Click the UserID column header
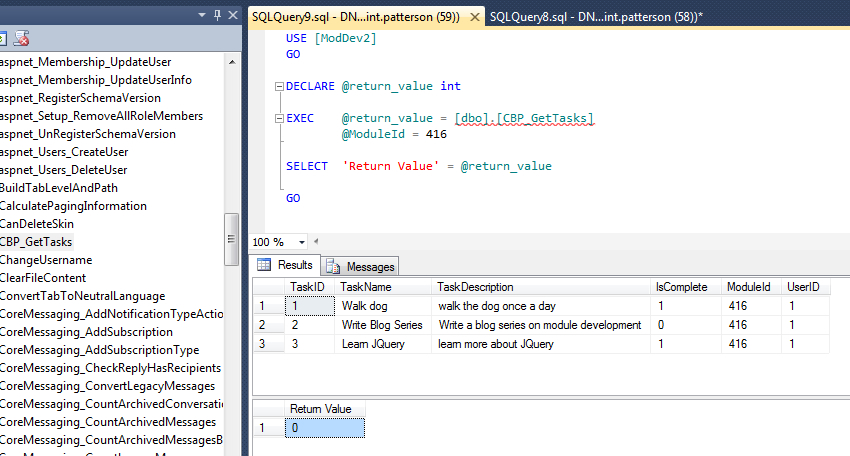850x456 pixels. 806,287
